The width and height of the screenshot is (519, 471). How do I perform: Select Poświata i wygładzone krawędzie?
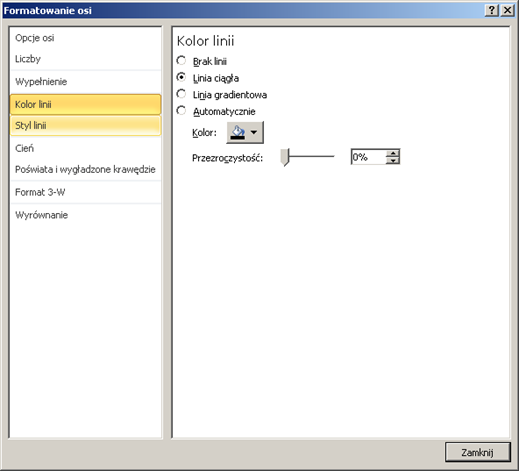pos(85,170)
